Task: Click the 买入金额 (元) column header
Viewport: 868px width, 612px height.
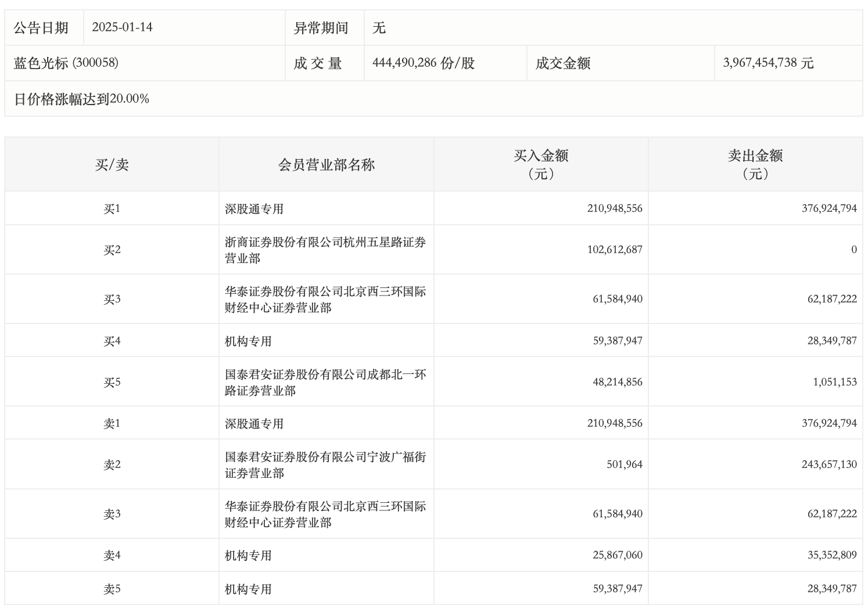Action: pyautogui.click(x=541, y=165)
